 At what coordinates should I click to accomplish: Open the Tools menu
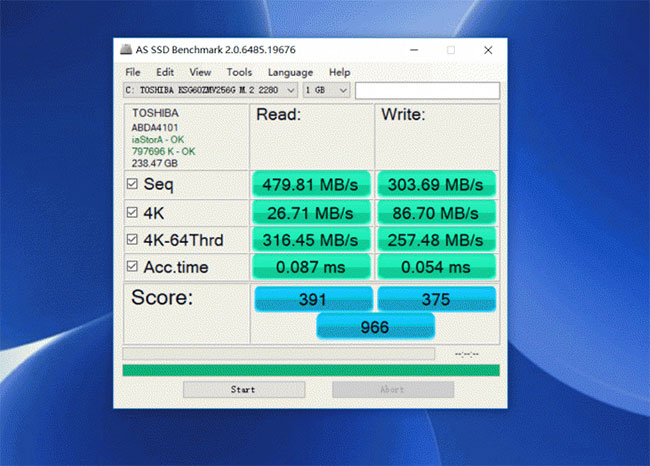[239, 72]
